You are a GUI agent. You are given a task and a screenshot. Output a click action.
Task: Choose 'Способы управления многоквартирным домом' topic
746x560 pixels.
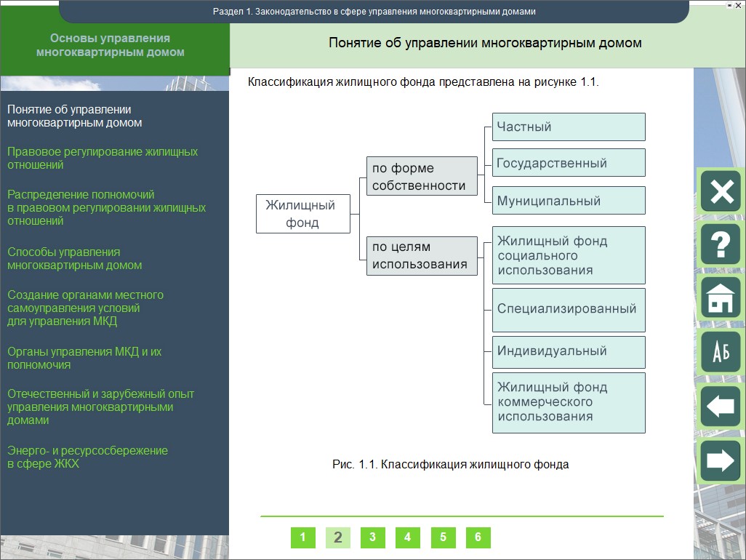tap(75, 259)
